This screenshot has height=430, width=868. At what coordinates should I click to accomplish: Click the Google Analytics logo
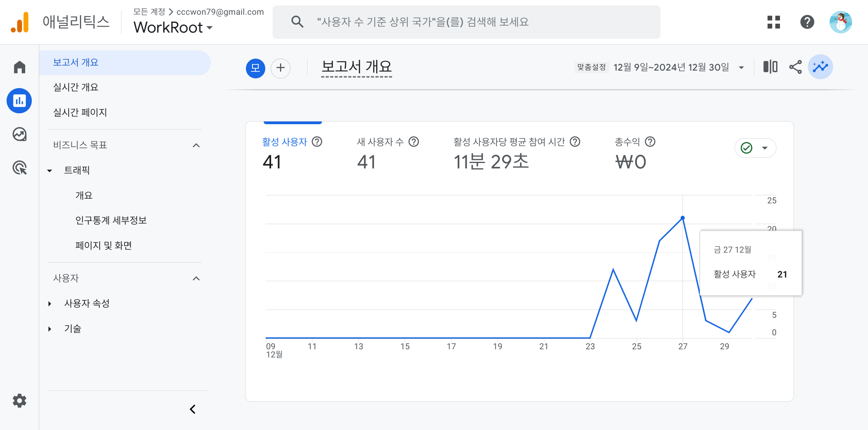(20, 22)
